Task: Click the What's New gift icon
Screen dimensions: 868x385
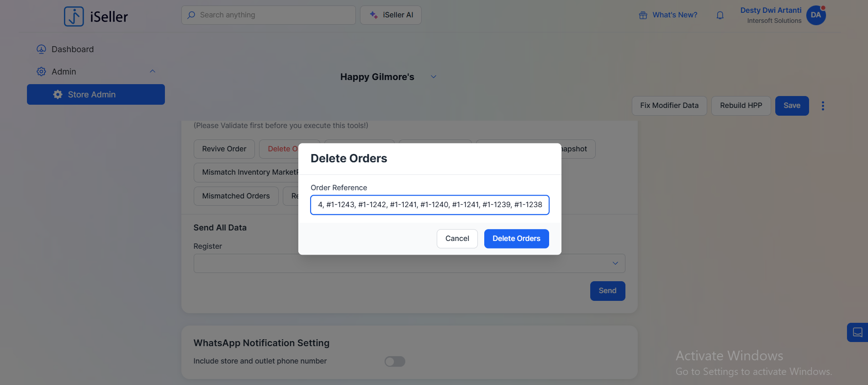Action: pyautogui.click(x=643, y=15)
